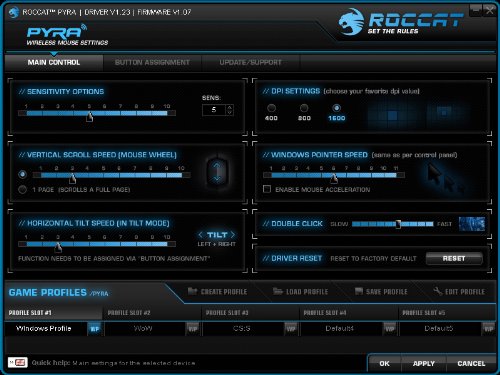Click the Edit Profile wrench icon
Image resolution: width=500 pixels, height=375 pixels.
tap(438, 291)
